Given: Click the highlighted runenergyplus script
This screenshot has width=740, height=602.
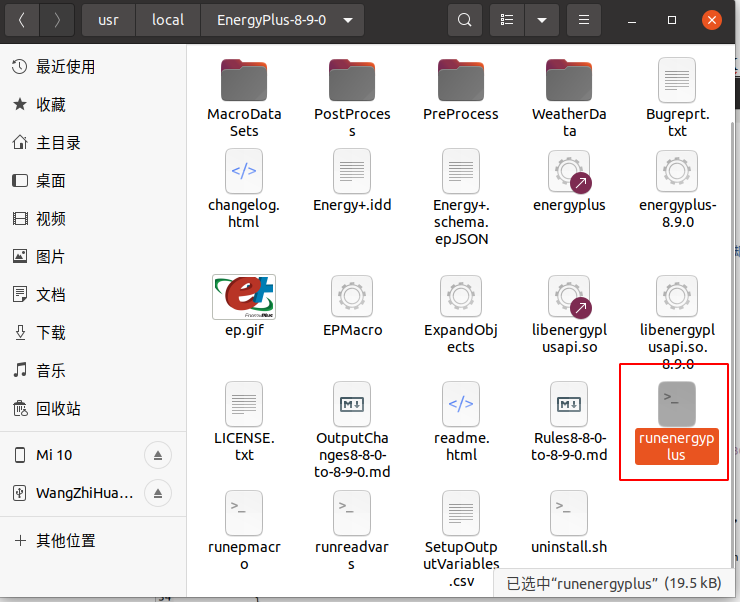Looking at the screenshot, I should [676, 423].
